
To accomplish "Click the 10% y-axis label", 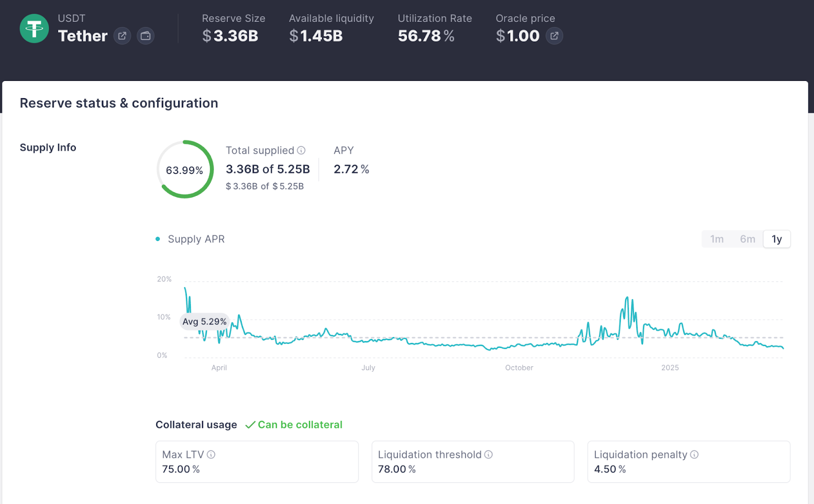I will click(164, 317).
